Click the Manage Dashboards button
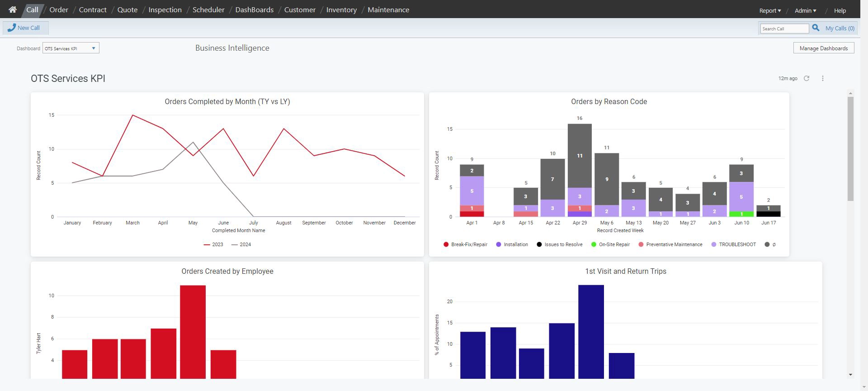This screenshot has height=391, width=868. (823, 48)
